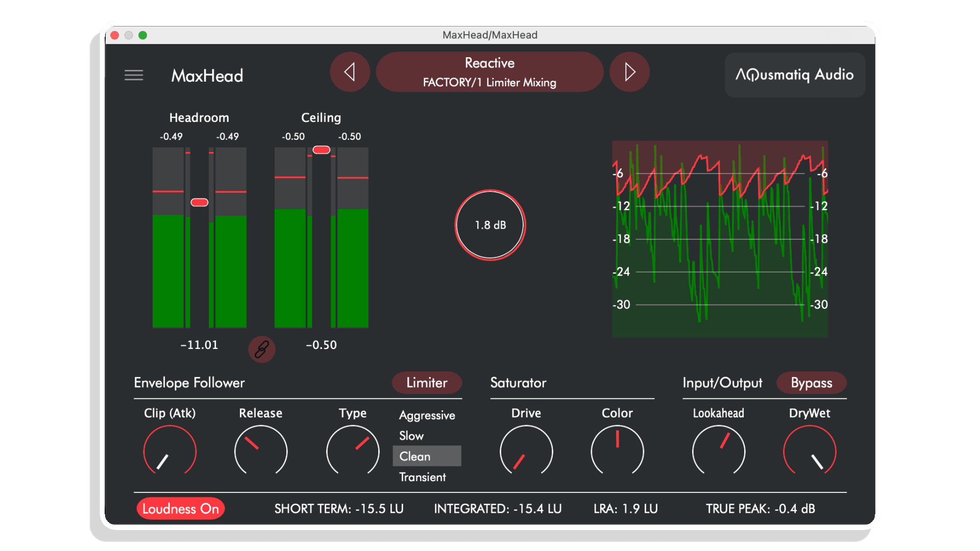Click the INTEGRATED: -15.4 LU readout
This screenshot has height=551, width=980.
tap(498, 509)
